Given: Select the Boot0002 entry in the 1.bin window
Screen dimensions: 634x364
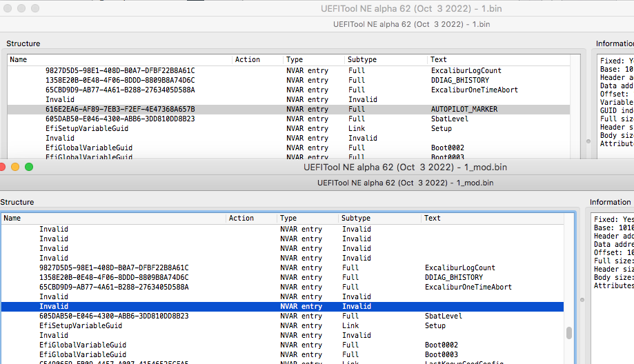Looking at the screenshot, I should (x=288, y=148).
